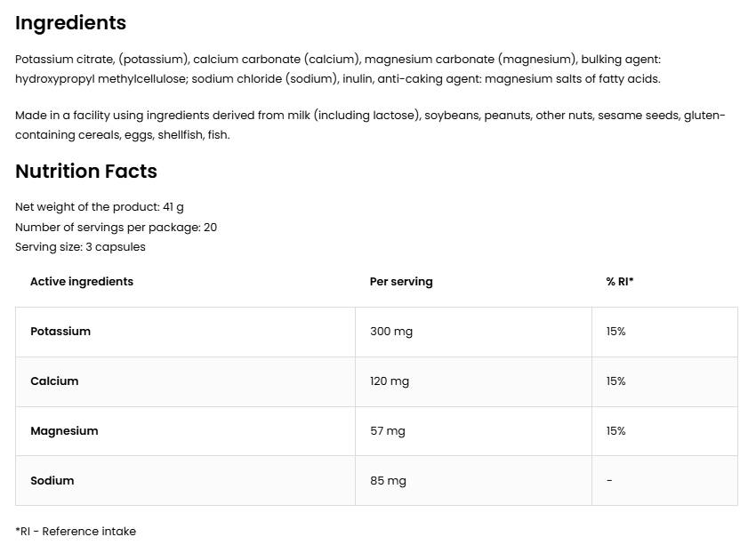Click the 85 mg sodium value
The height and width of the screenshot is (553, 756).
coord(388,481)
